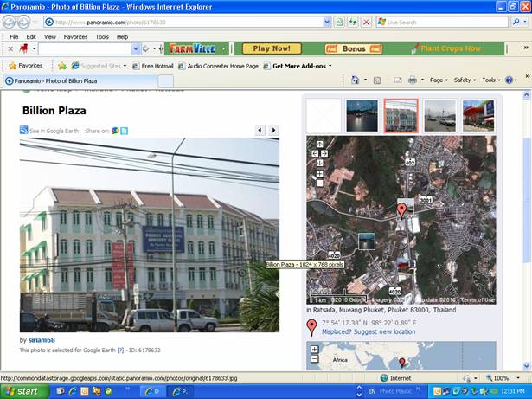
Task: Click the selected Billion Plaza thumbnail
Action: click(401, 116)
